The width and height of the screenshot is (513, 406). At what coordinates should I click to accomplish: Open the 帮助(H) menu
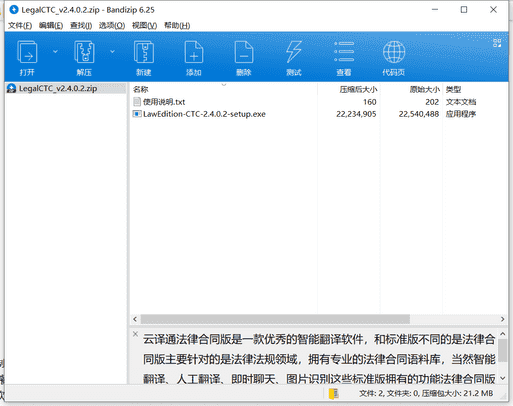coord(177,26)
